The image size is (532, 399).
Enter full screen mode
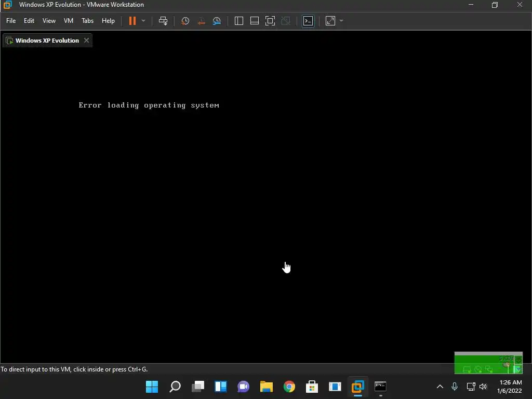pyautogui.click(x=270, y=21)
